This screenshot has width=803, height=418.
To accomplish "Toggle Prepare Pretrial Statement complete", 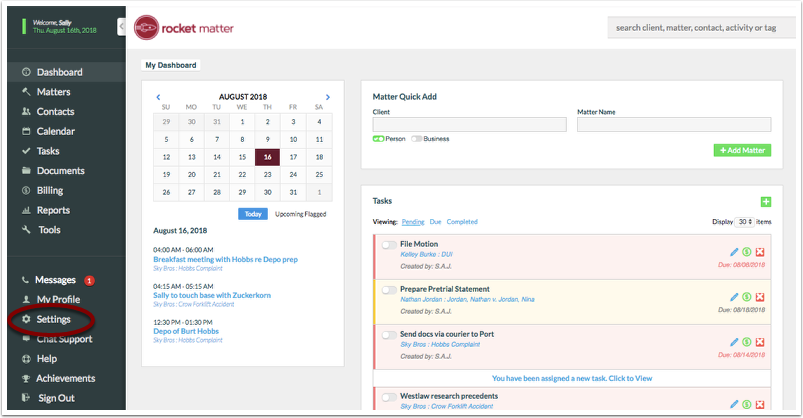I will pos(389,290).
